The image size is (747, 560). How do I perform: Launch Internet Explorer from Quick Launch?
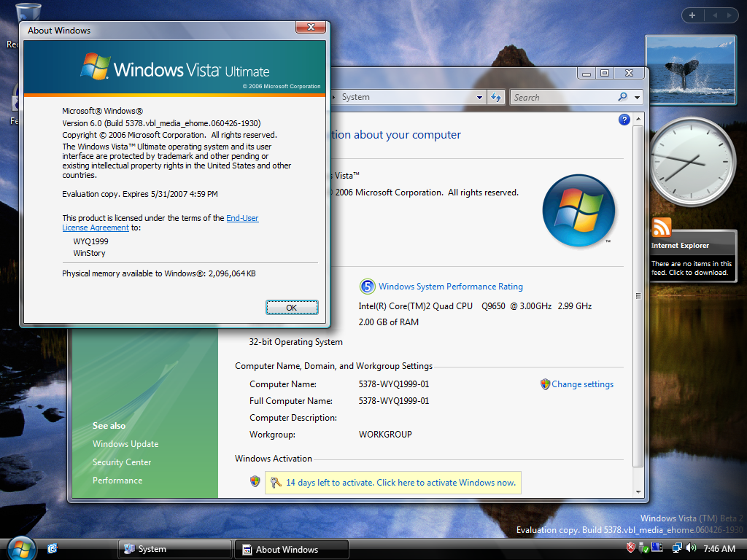(53, 548)
